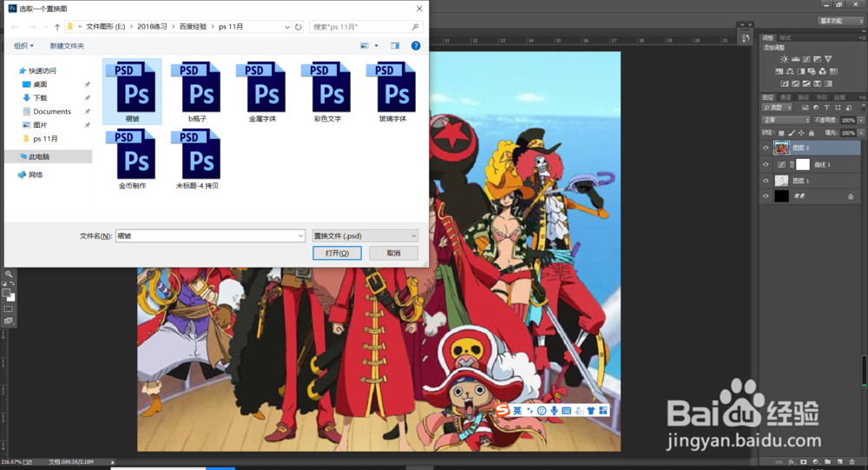Refresh the ps 11月 folder
Viewport: 868px width, 470px height.
coord(299,27)
